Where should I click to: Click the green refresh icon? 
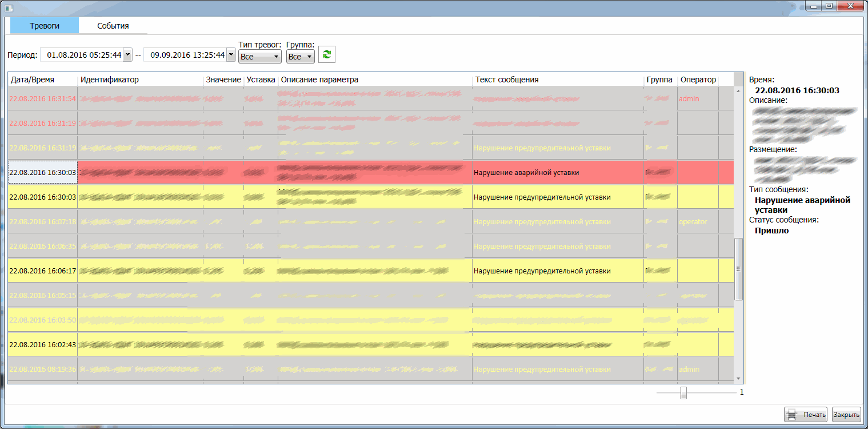pyautogui.click(x=327, y=54)
